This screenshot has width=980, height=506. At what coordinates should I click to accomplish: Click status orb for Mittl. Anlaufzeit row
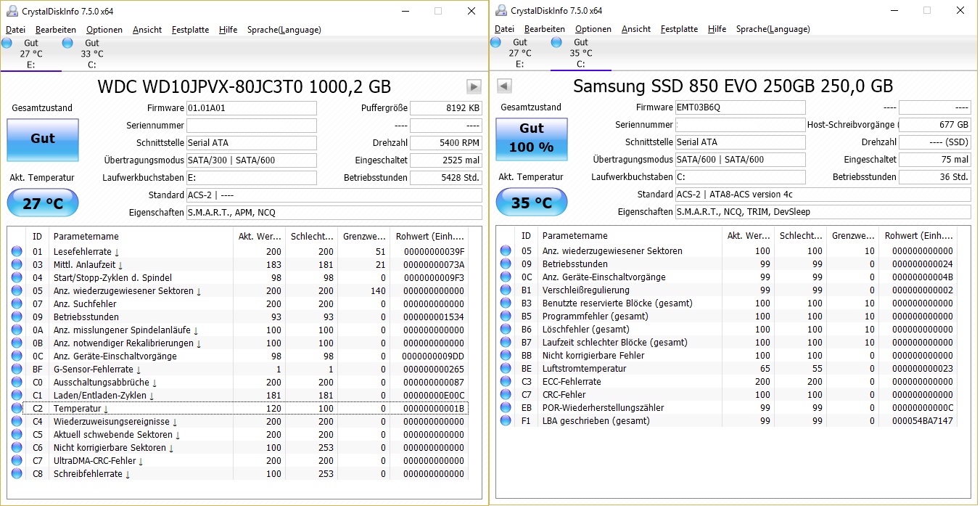tap(17, 265)
